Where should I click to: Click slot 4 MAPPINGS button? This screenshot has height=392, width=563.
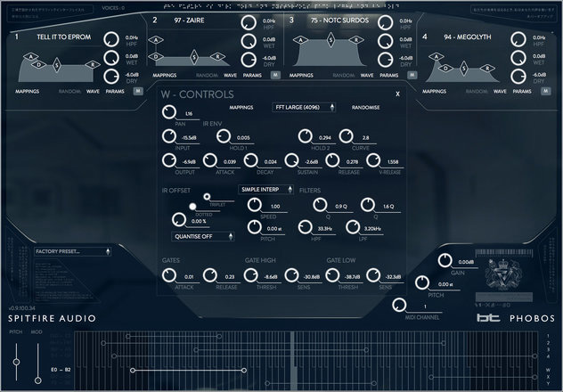pyautogui.click(x=434, y=92)
